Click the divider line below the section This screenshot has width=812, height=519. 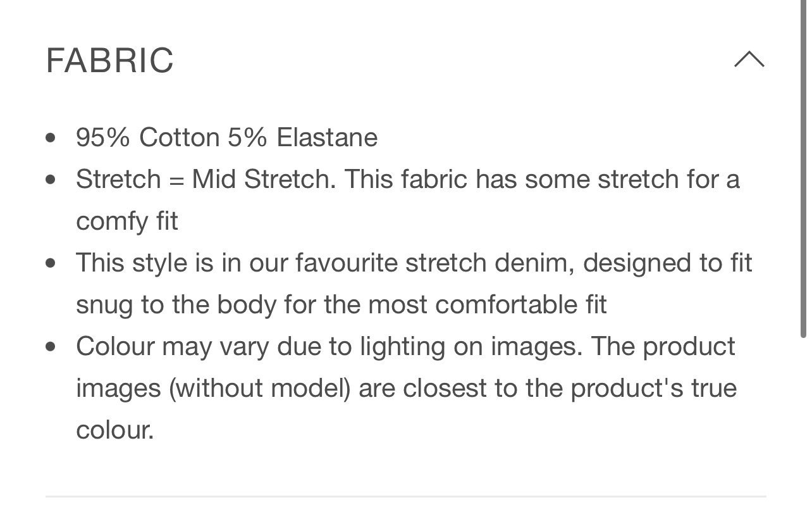pos(405,496)
